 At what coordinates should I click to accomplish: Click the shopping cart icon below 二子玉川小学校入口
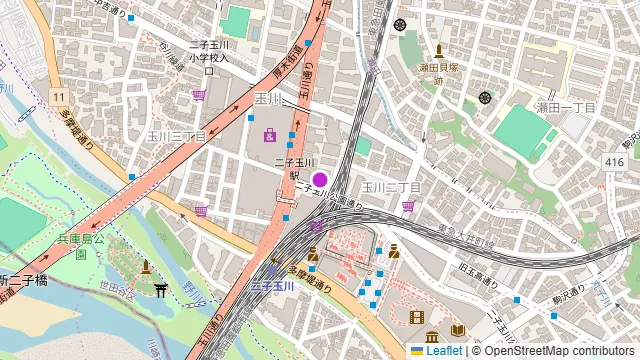[x=199, y=96]
